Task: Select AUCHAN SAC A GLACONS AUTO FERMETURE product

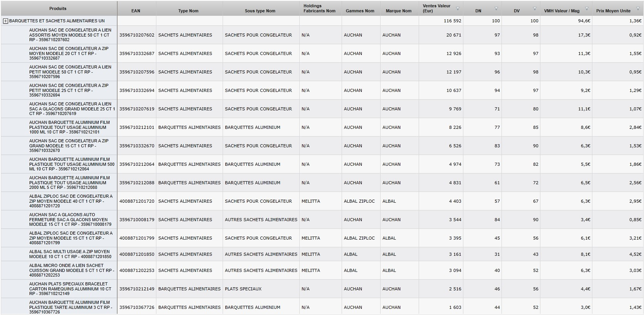Action: coord(70,220)
